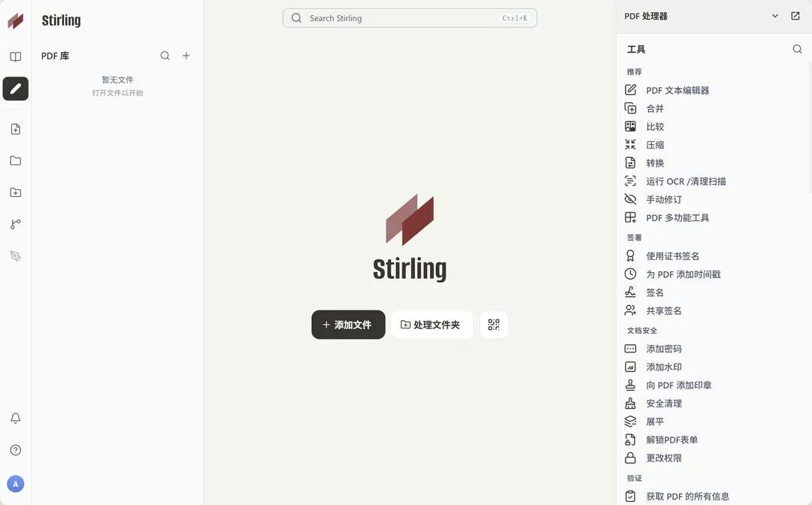This screenshot has width=812, height=505.
Task: Click the tools search magnifier icon
Action: click(x=798, y=49)
